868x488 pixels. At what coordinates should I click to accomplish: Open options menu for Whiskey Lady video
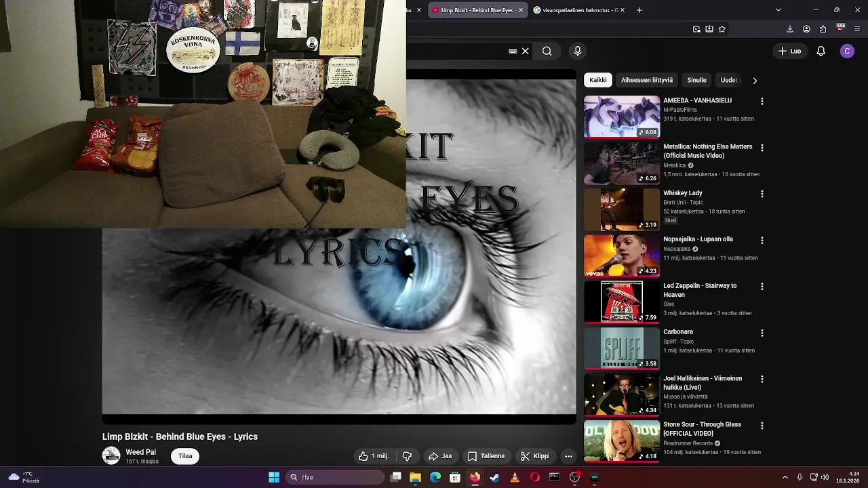pos(762,194)
